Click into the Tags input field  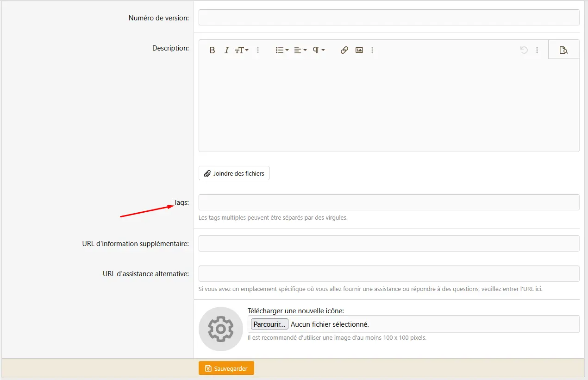(389, 203)
